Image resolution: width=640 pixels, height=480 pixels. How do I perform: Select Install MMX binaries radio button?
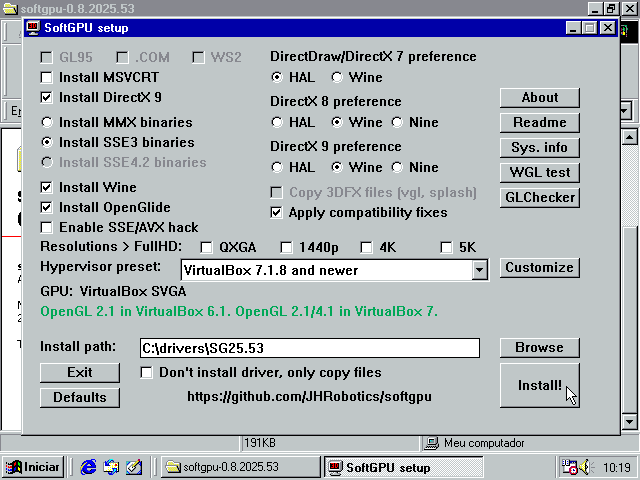[x=47, y=122]
